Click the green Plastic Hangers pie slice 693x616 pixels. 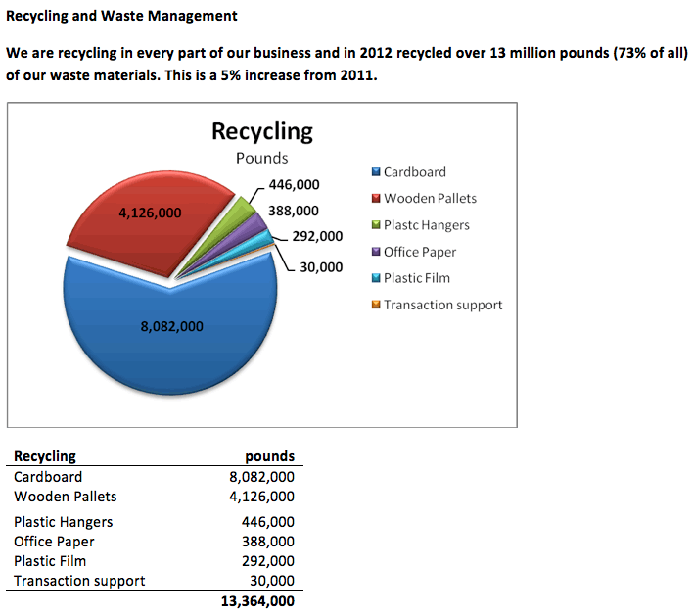[239, 213]
